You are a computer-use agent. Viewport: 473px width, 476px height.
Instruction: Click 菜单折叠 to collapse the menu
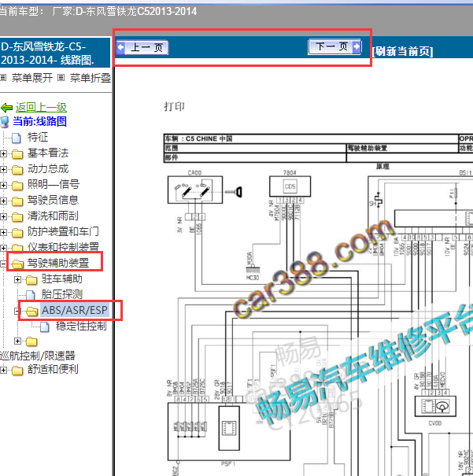pyautogui.click(x=91, y=78)
